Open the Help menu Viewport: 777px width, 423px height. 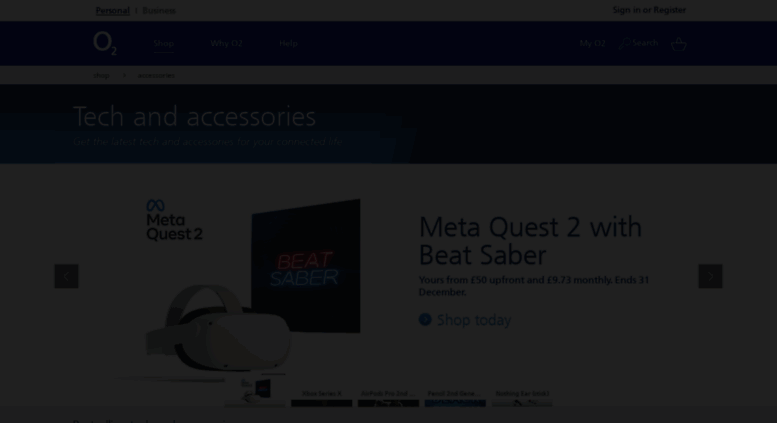(x=288, y=44)
